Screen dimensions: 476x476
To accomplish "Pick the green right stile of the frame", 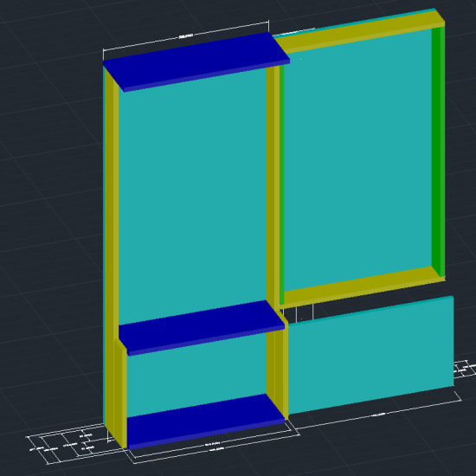I will (439, 151).
